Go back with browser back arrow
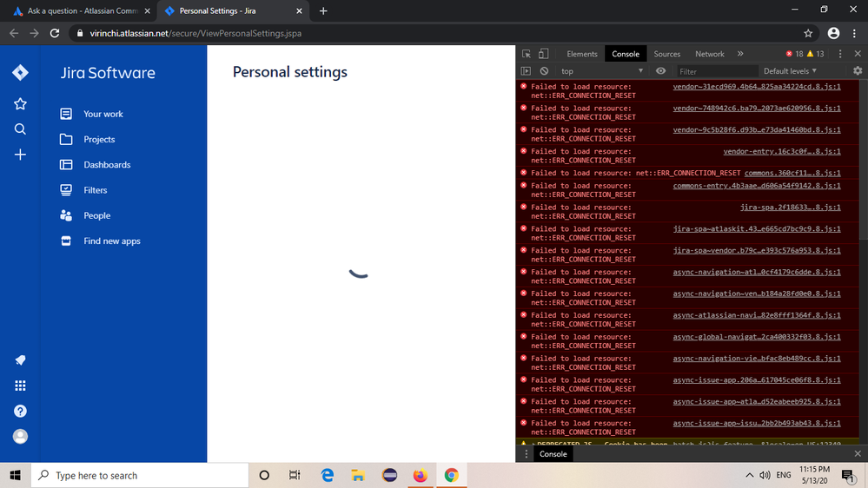The width and height of the screenshot is (868, 488). click(14, 33)
